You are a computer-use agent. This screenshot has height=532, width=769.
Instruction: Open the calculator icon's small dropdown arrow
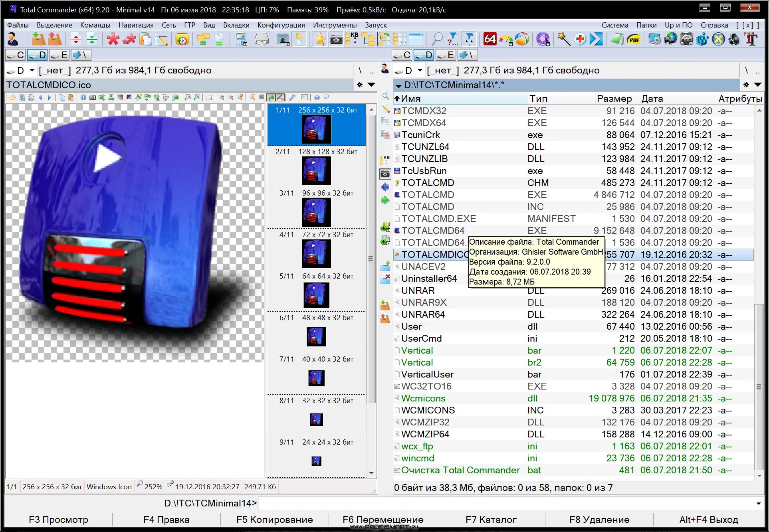point(245,44)
